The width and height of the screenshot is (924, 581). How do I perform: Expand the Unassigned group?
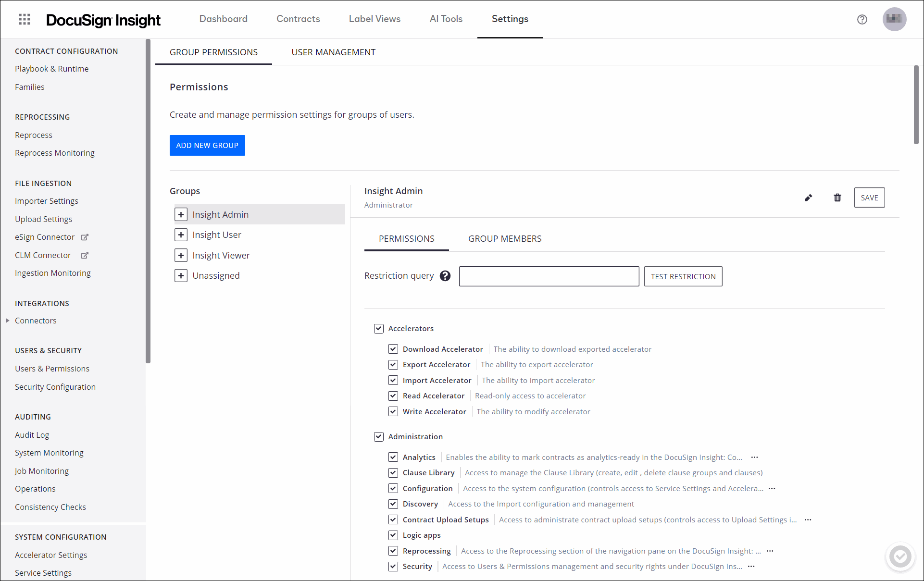click(181, 275)
